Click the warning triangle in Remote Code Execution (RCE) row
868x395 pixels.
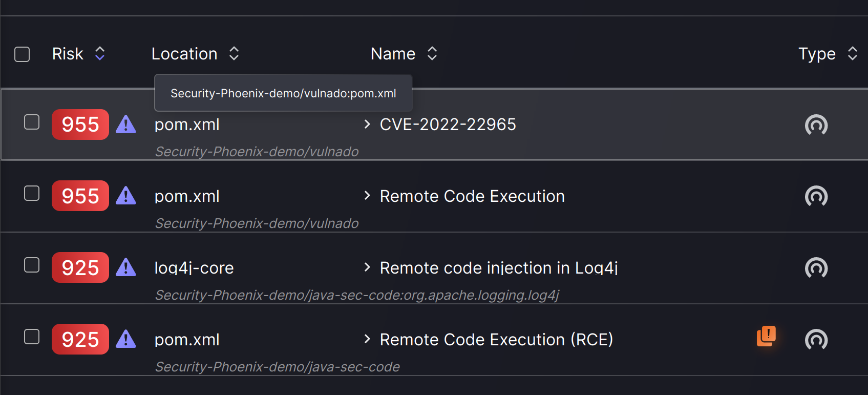pyautogui.click(x=126, y=340)
